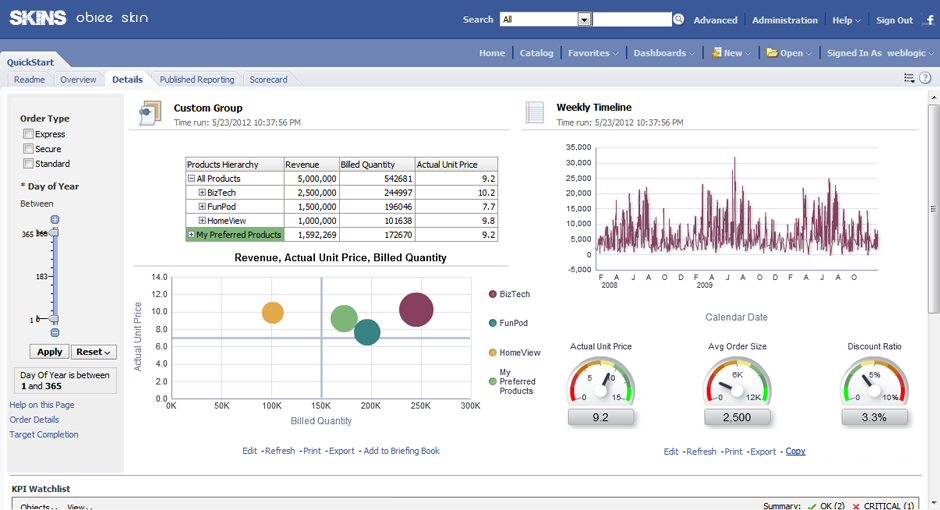Click the search text input field
Viewport: 940px width, 510px height.
[631, 20]
